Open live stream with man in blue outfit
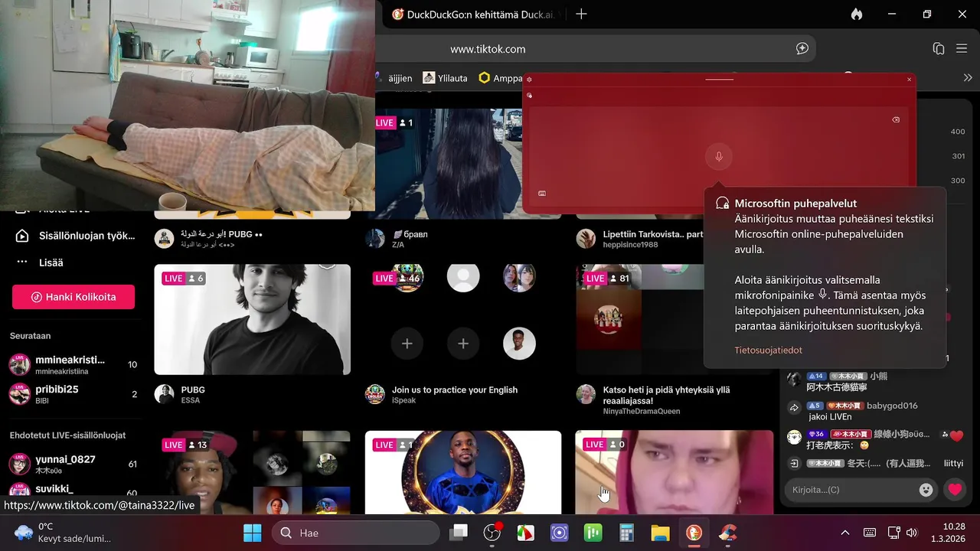 (x=462, y=472)
